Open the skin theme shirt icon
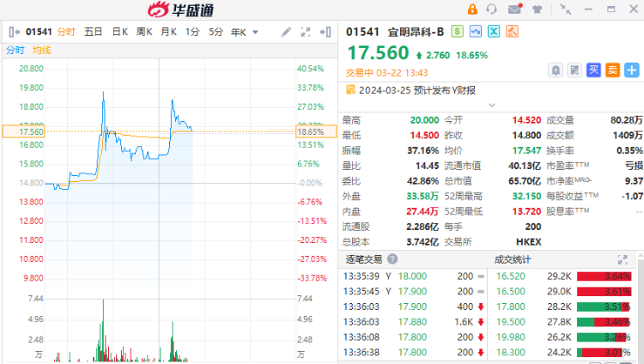This screenshot has height=364, width=644. pos(538,9)
